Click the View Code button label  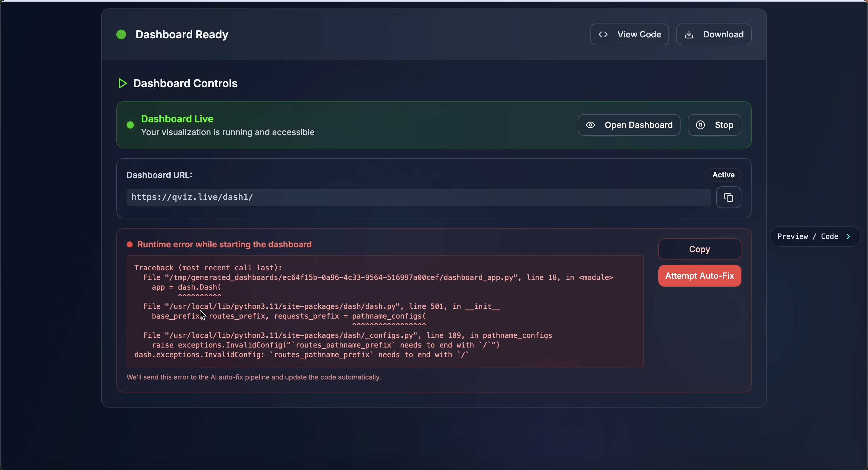coord(639,34)
